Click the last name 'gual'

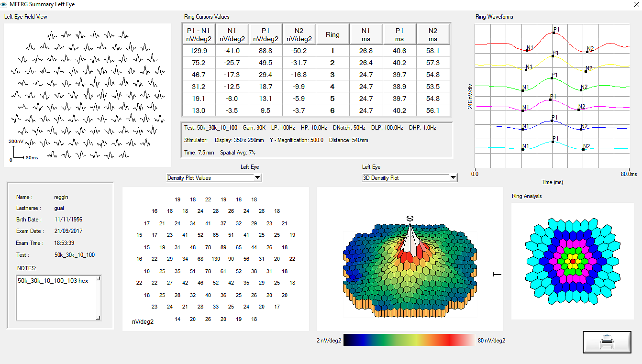pyautogui.click(x=59, y=208)
